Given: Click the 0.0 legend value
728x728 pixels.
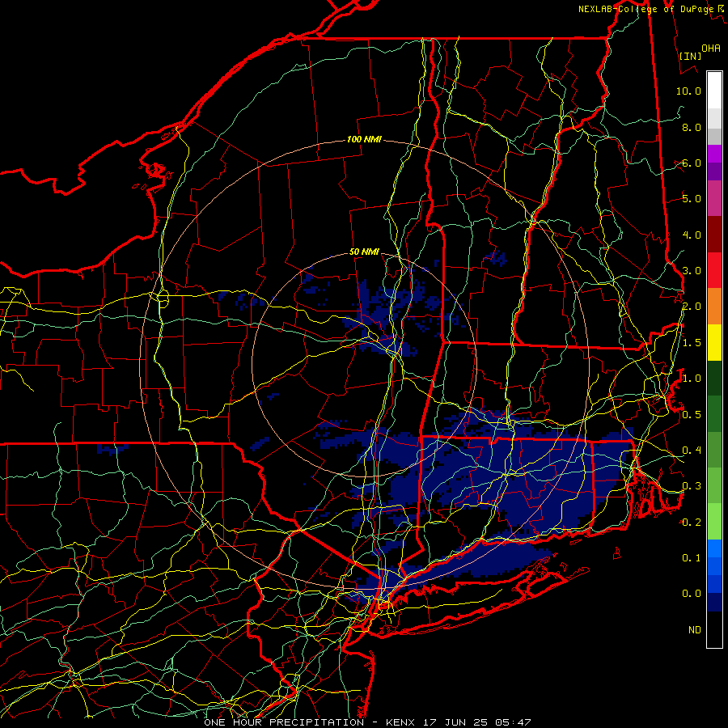Looking at the screenshot, I should 692,594.
